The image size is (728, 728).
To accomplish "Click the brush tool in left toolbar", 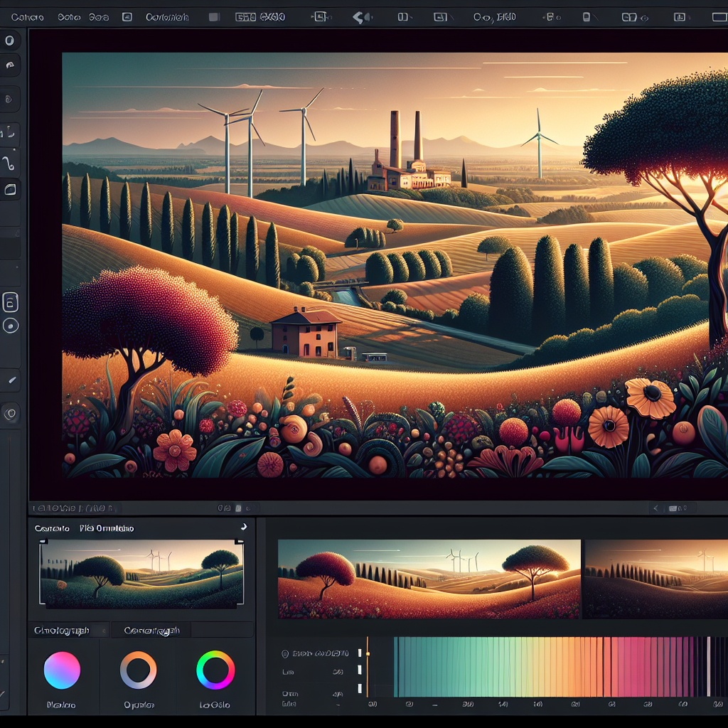I will pyautogui.click(x=11, y=380).
